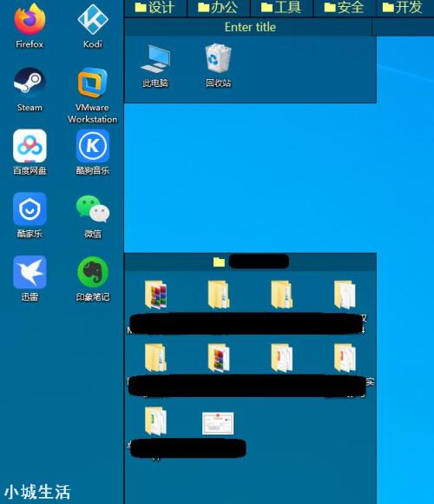
Task: Select the 迅雷 download manager icon
Action: [30, 278]
